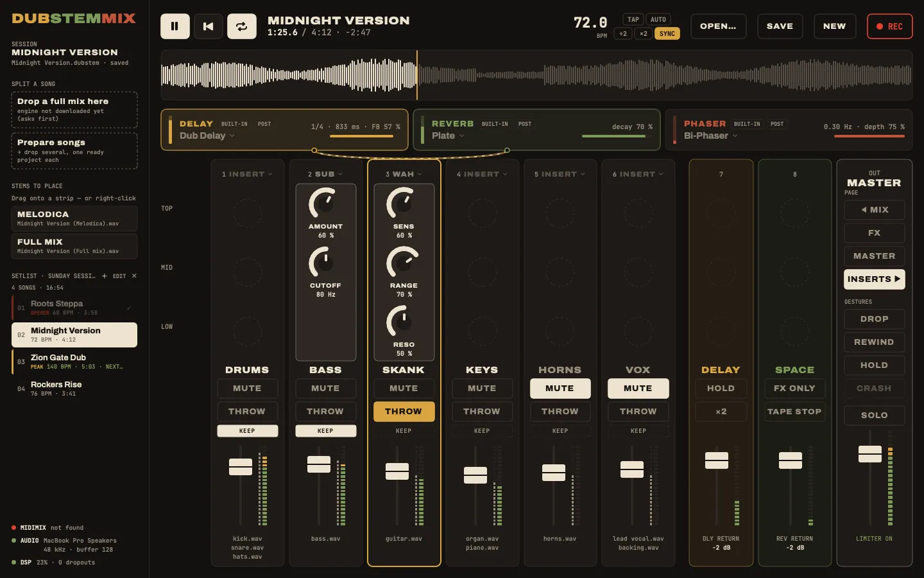Click the MELODICA stem to place
This screenshot has width=924, height=578.
tap(74, 218)
